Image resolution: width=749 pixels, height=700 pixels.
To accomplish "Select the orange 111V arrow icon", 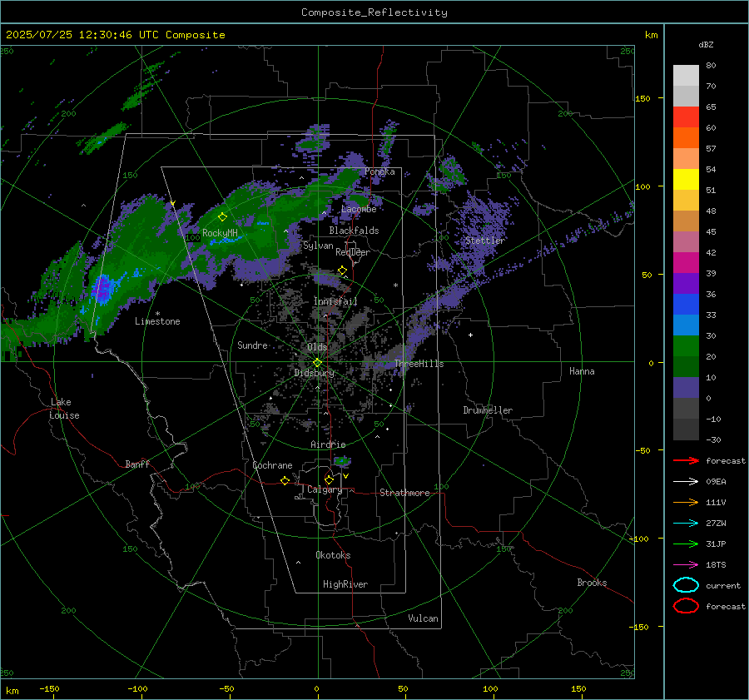I will coord(686,502).
